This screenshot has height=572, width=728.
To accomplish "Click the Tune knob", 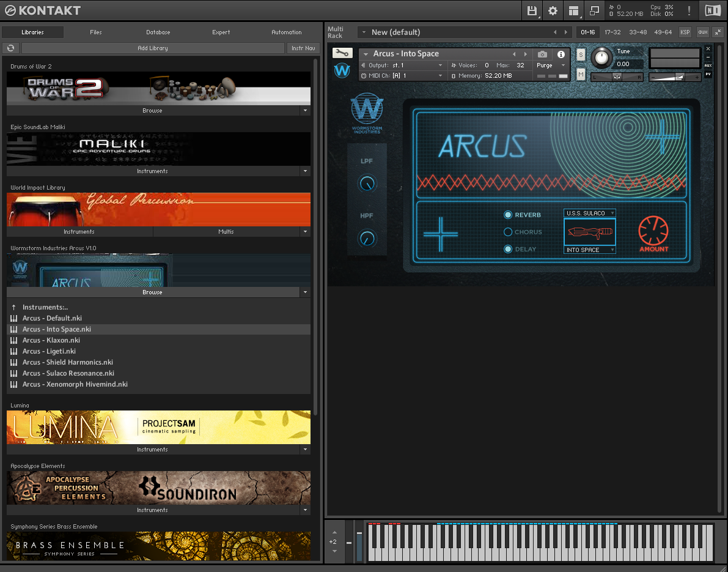I will (x=601, y=58).
